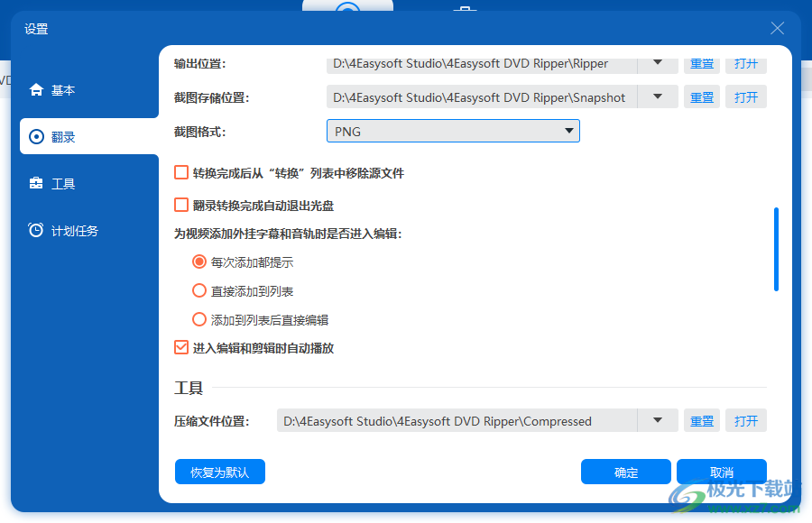
Task: Reset the 截图存储位置 path with 重置
Action: [x=702, y=97]
